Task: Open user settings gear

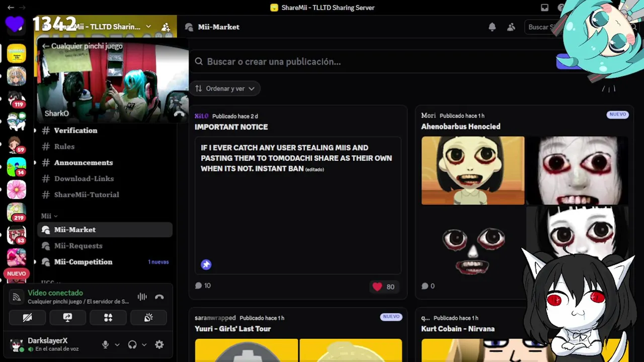Action: 159,344
